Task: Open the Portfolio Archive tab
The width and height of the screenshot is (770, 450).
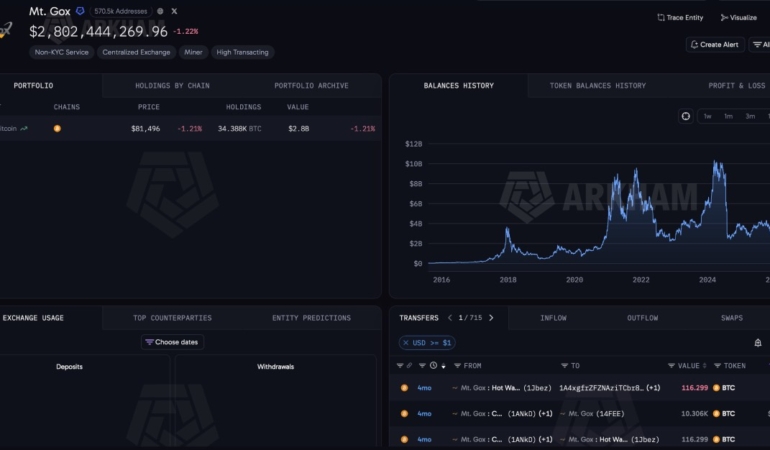Action: pos(311,85)
